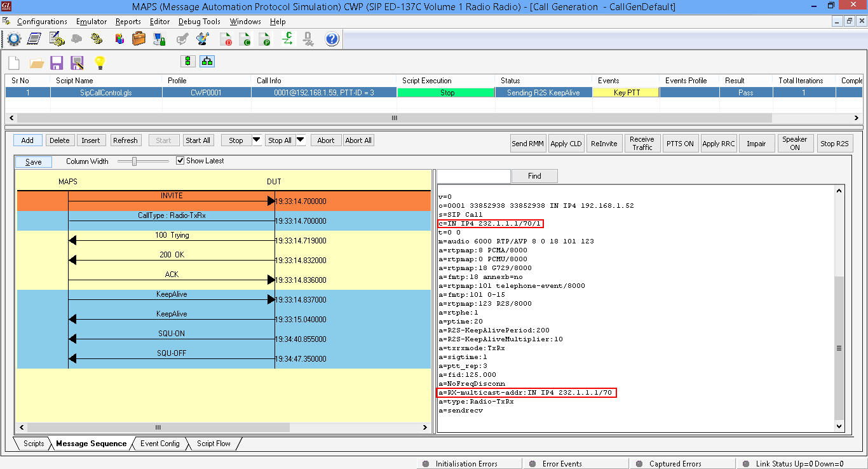Click the Stop R2S button
Screen dimensions: 868x469
tap(834, 144)
